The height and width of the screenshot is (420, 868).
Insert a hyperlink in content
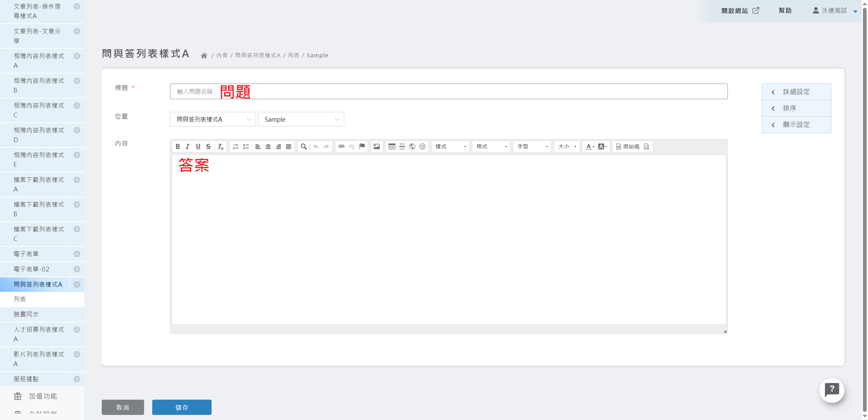[341, 146]
